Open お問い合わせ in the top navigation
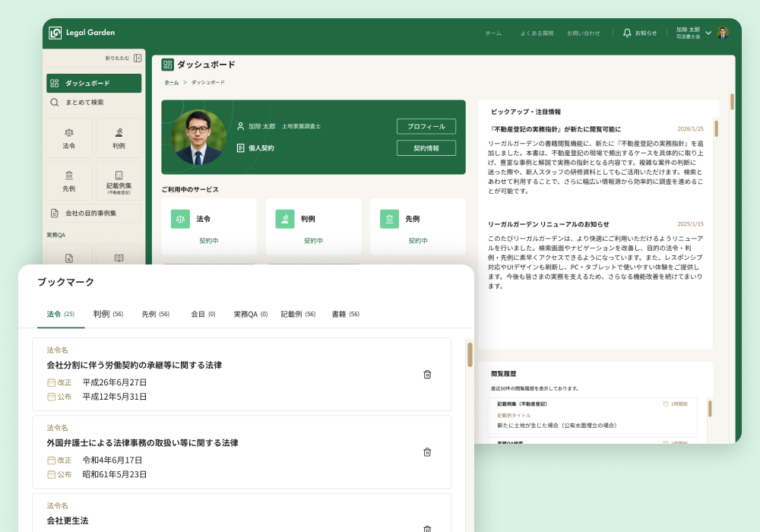760x532 pixels. (x=584, y=33)
